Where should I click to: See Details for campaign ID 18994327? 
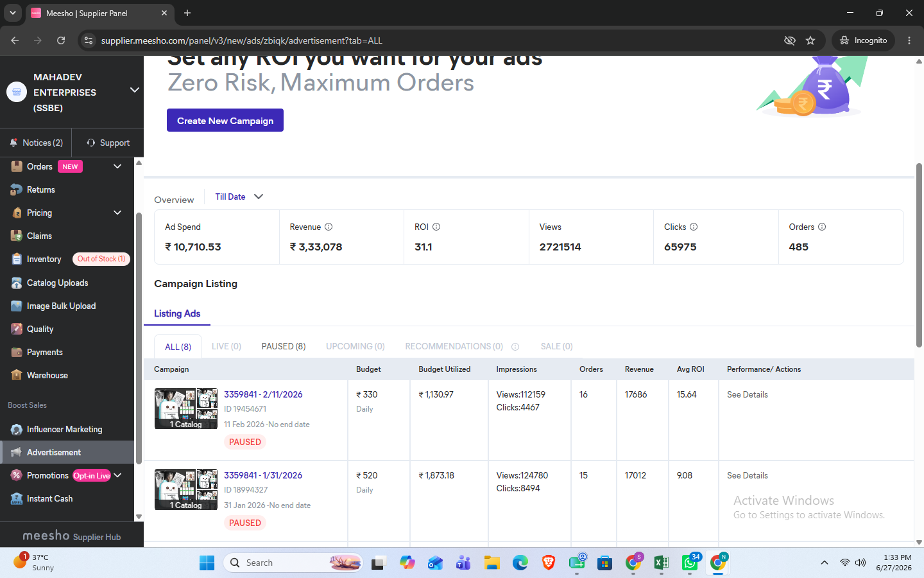point(748,475)
